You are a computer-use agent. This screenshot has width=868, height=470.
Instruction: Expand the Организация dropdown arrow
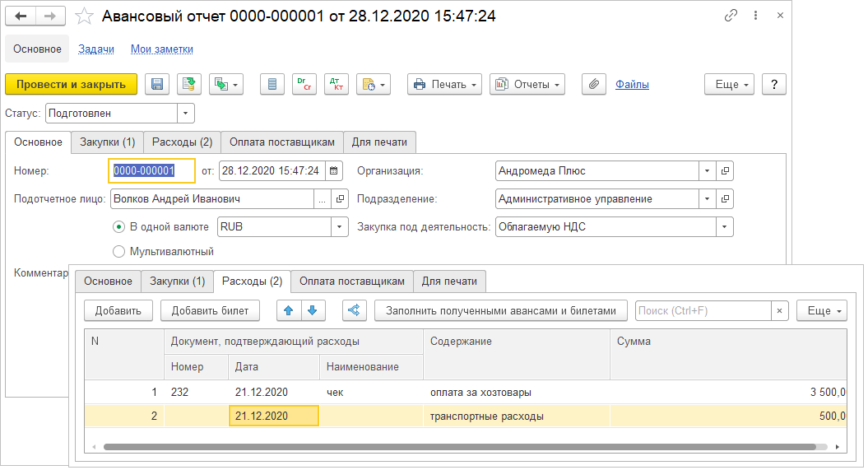(707, 170)
